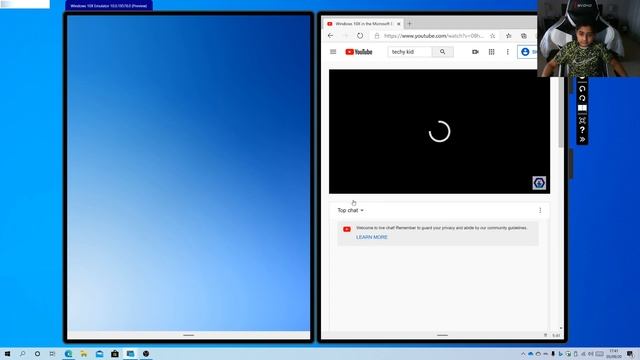Click the emulator rotate clockwise button
The width and height of the screenshot is (640, 360).
(582, 98)
